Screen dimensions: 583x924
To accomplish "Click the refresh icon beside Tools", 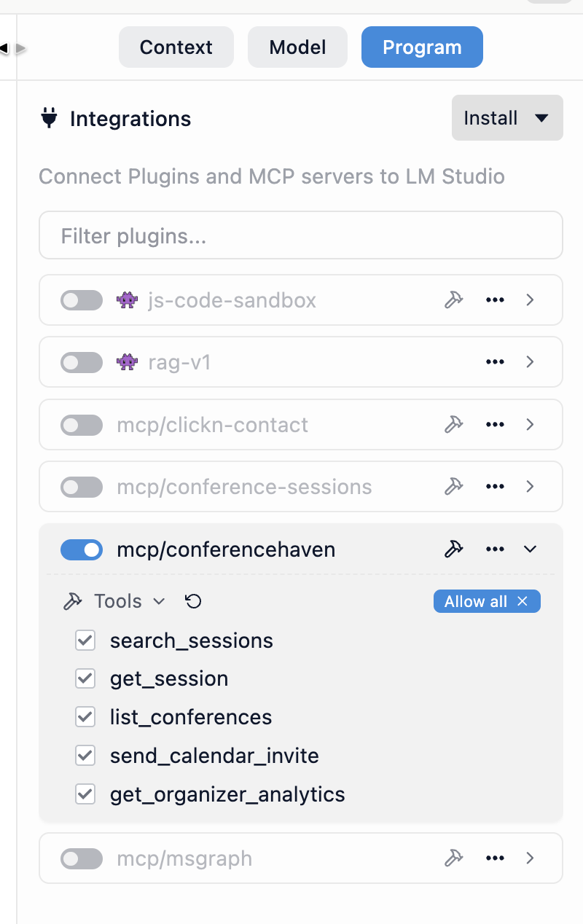I will [x=193, y=601].
